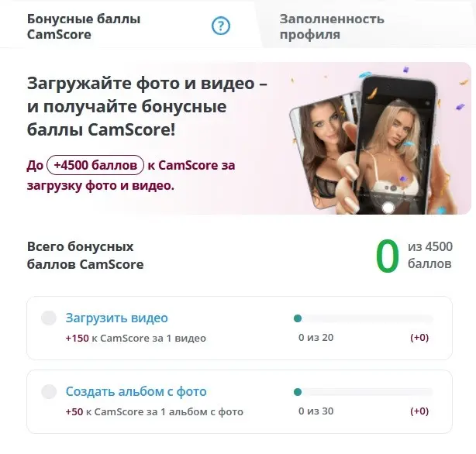
Task: Click the из 4500 баллов label
Action: pyautogui.click(x=430, y=255)
